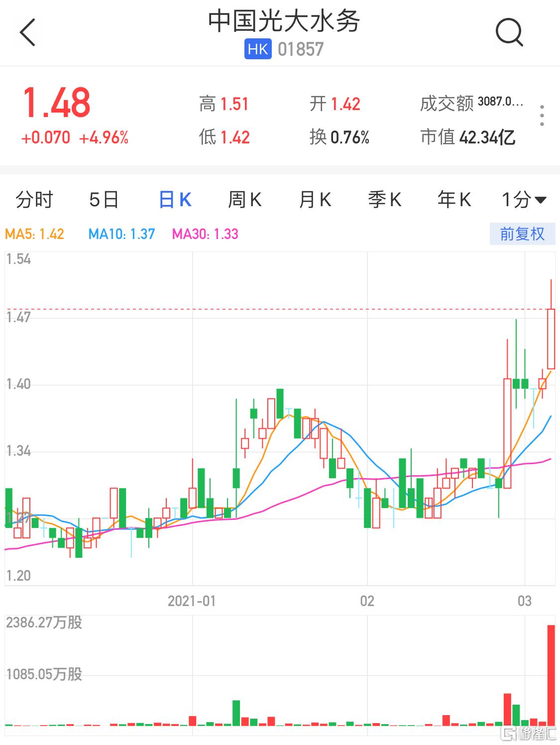Expand the 1分 interval dropdown
The height and width of the screenshot is (745, 560).
524,200
